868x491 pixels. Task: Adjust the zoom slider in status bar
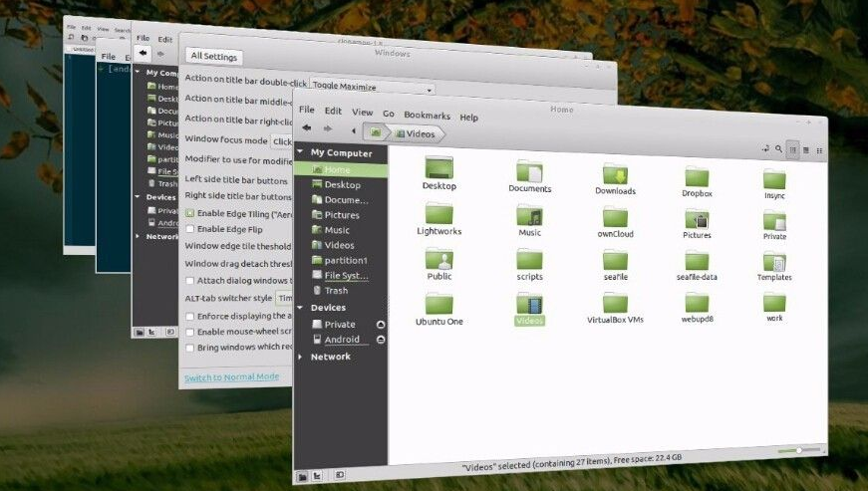point(799,451)
